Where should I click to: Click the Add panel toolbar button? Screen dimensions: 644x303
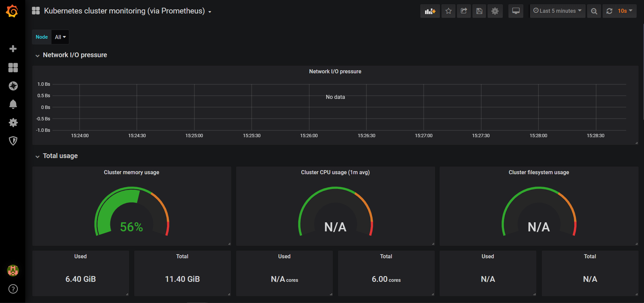430,11
